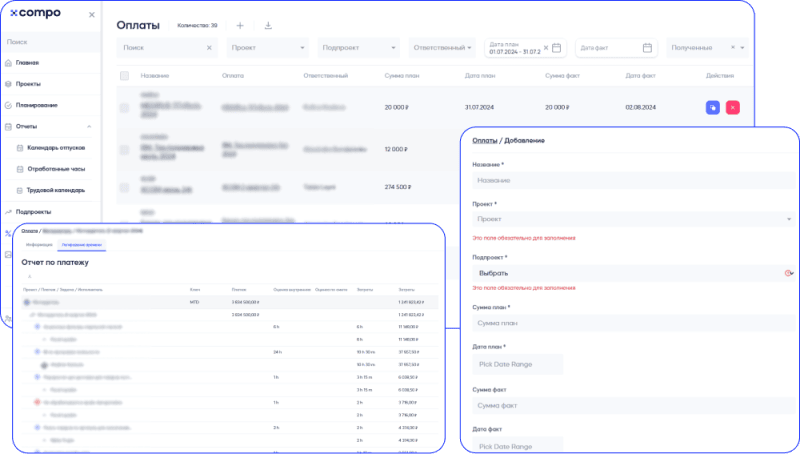Image resolution: width=800 pixels, height=454 pixels.
Task: Click the blue copy button in the 20 000 ₽ row
Action: 713,108
